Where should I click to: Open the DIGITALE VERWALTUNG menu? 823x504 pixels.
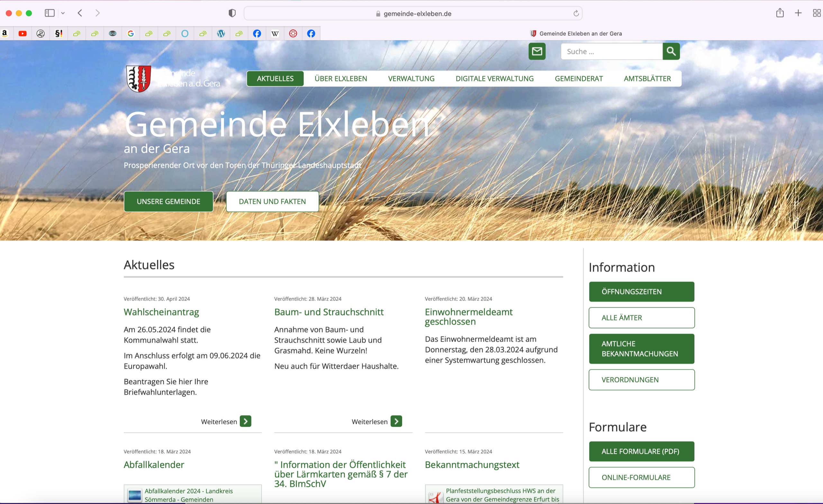coord(494,78)
